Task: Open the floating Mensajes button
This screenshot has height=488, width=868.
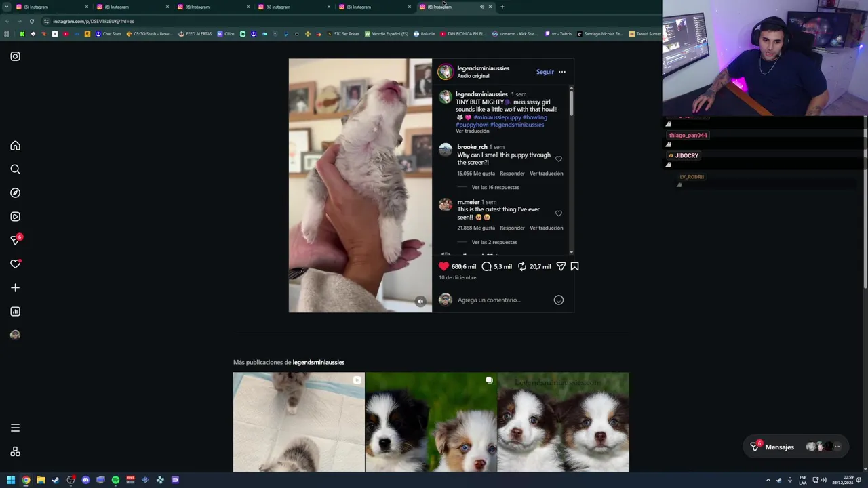Action: coord(795,447)
